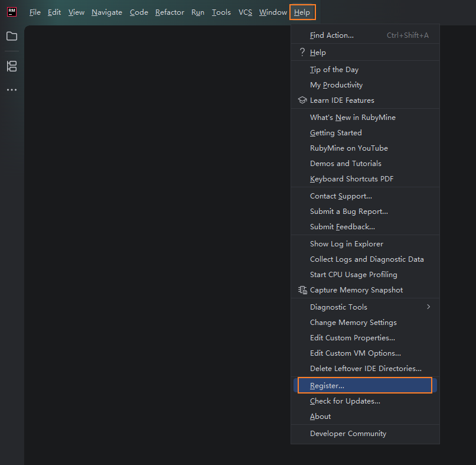Open My Productivity

point(365,84)
